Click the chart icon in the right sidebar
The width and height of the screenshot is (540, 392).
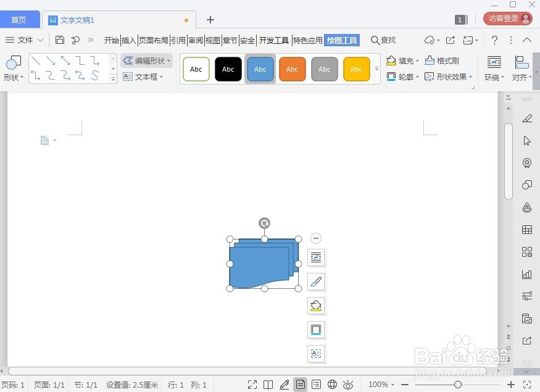coord(526,274)
